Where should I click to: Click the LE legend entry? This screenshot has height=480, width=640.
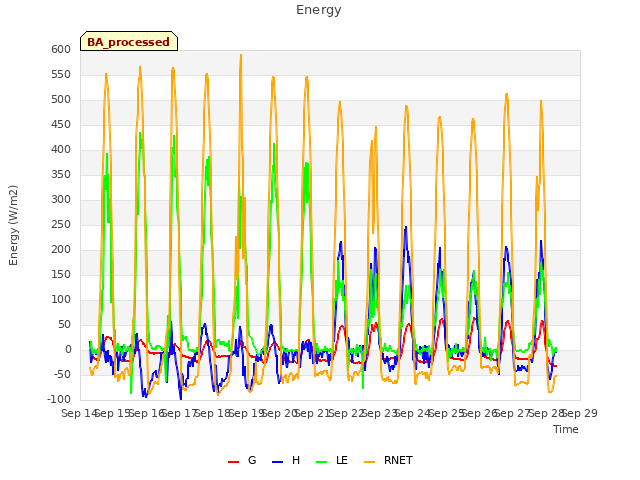pos(332,461)
